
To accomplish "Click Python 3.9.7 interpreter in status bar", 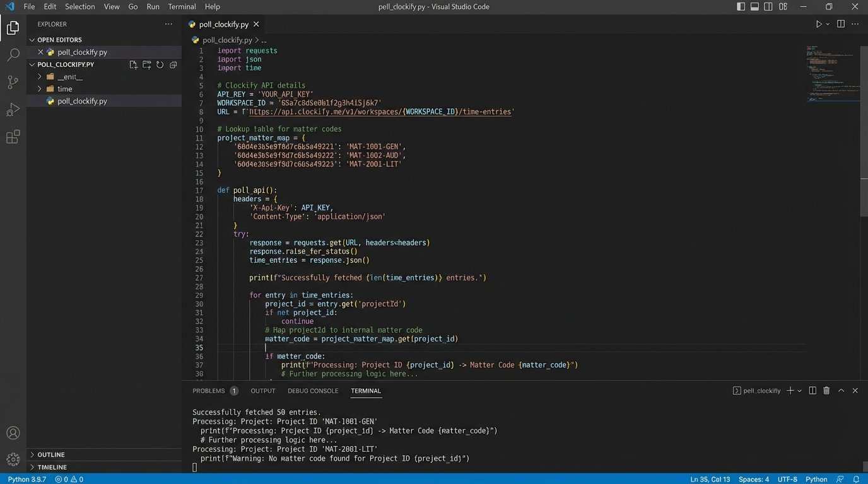I will click(26, 479).
